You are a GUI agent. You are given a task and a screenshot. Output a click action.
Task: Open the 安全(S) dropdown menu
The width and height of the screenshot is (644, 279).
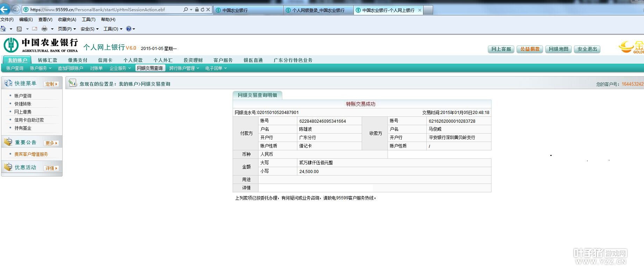90,29
